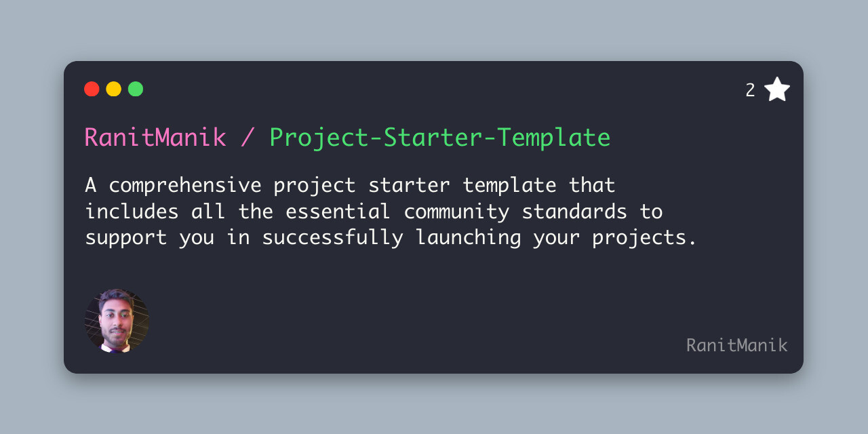Click the white star icon
868x434 pixels.
coord(777,90)
